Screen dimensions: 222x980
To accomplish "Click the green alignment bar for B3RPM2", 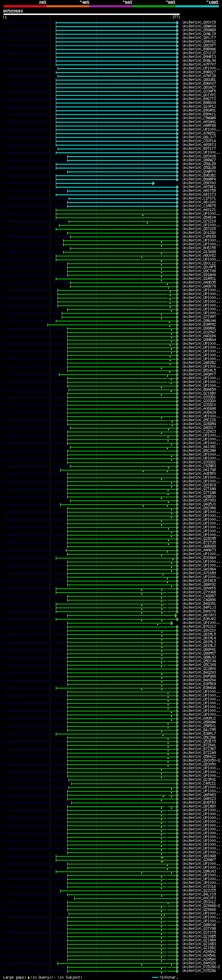I will point(113,325).
